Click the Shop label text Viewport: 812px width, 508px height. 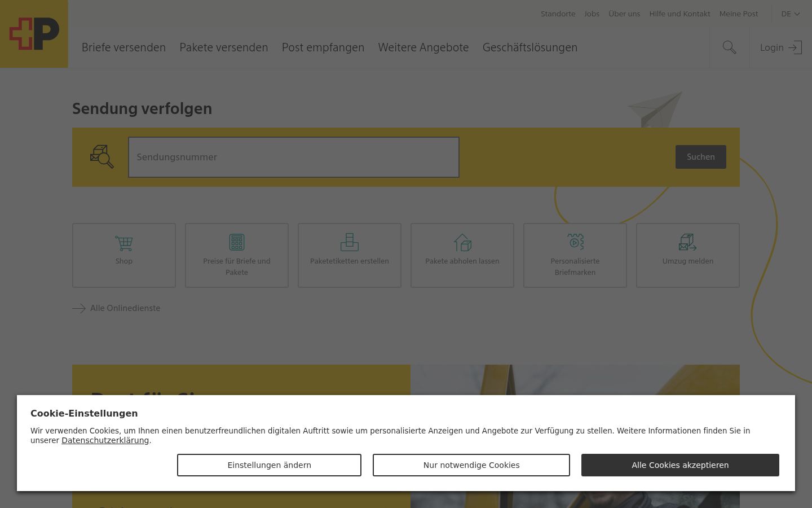point(124,261)
